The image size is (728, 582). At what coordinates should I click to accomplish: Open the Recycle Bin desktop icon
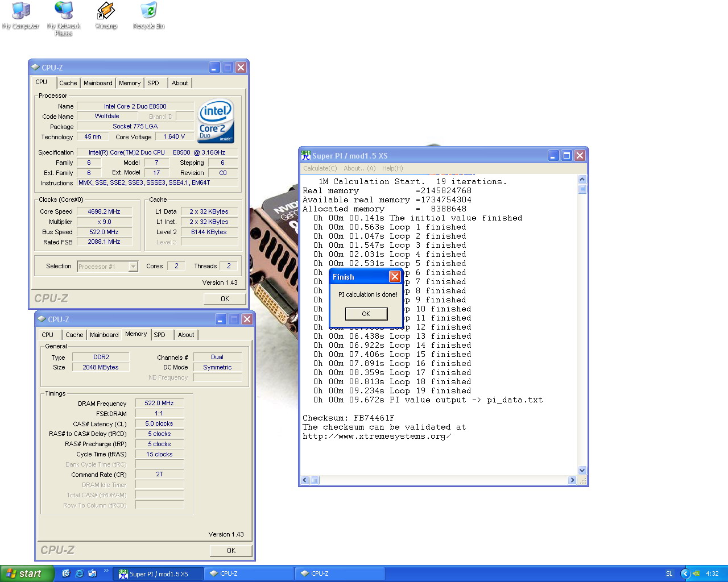pos(148,16)
